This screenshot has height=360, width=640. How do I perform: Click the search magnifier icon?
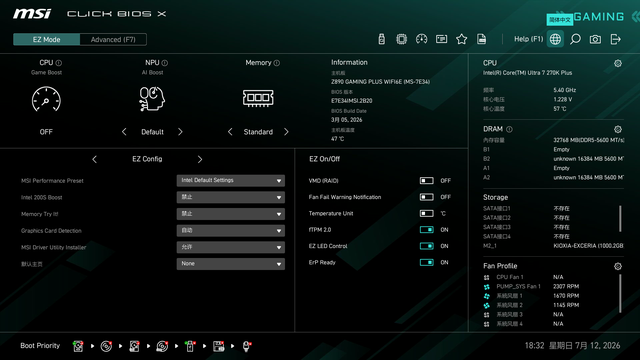tap(575, 39)
